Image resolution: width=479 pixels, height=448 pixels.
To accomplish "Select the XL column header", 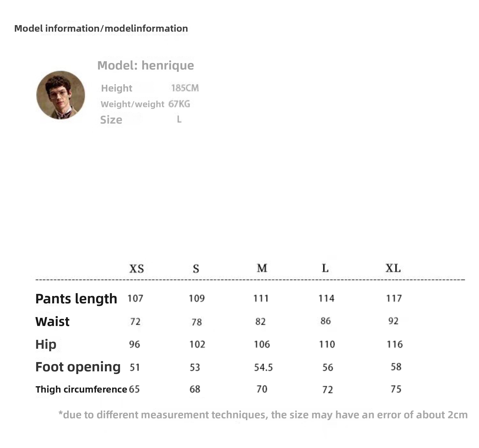I will click(393, 268).
